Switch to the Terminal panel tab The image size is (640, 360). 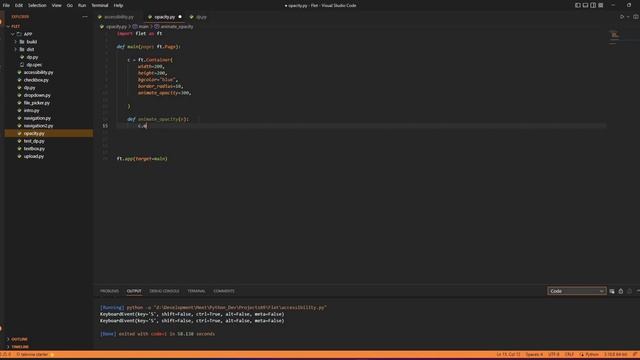click(196, 291)
